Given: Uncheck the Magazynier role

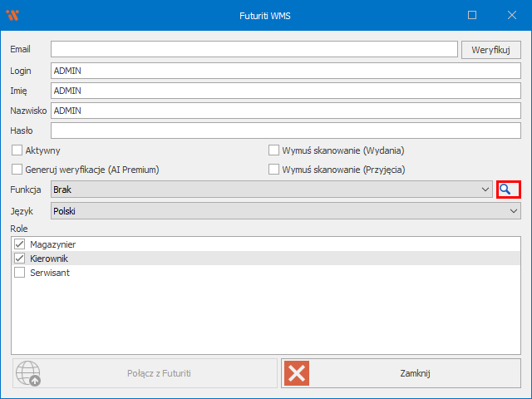Looking at the screenshot, I should pos(20,244).
